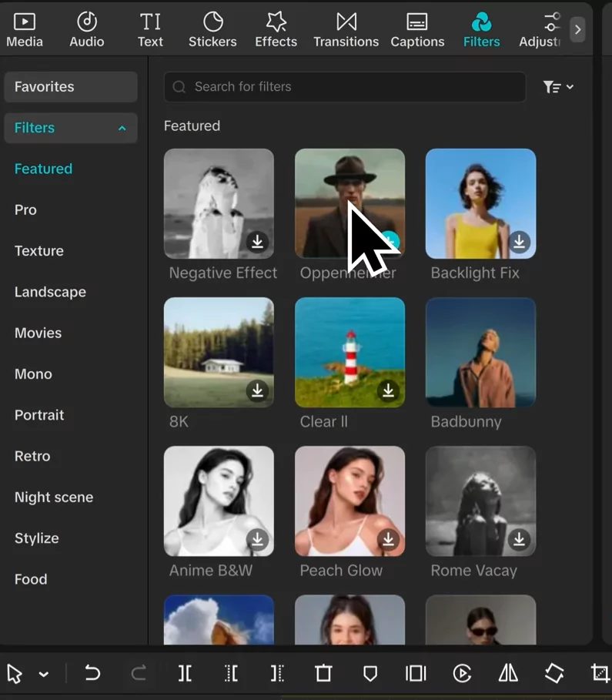Click the delete left split tool
The height and width of the screenshot is (700, 612).
coord(231,673)
